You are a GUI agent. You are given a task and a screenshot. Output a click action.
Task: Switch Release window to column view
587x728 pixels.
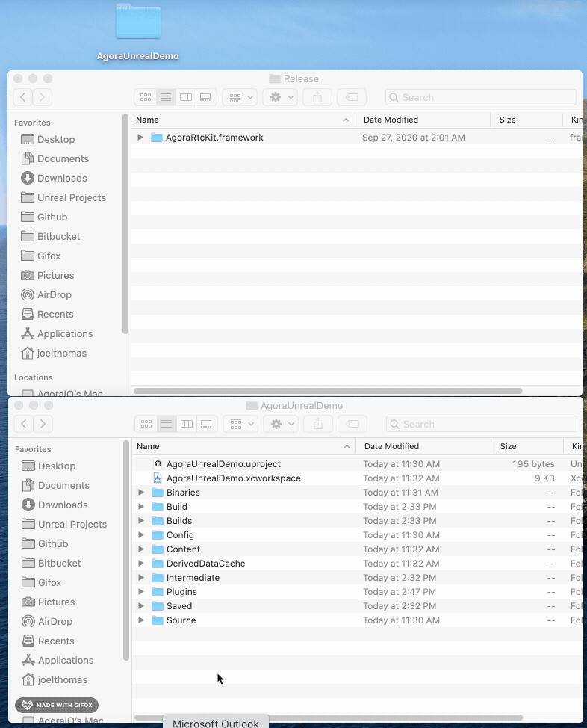click(x=186, y=97)
